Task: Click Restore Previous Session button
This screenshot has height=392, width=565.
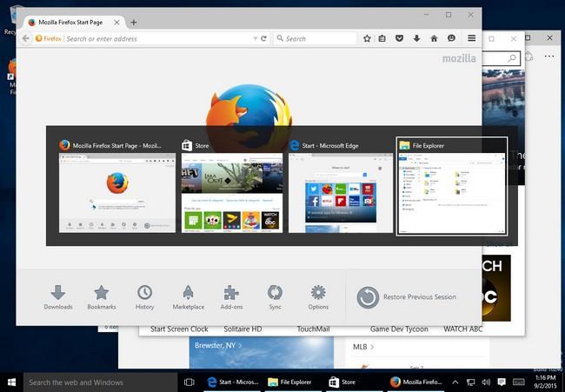Action: [407, 297]
